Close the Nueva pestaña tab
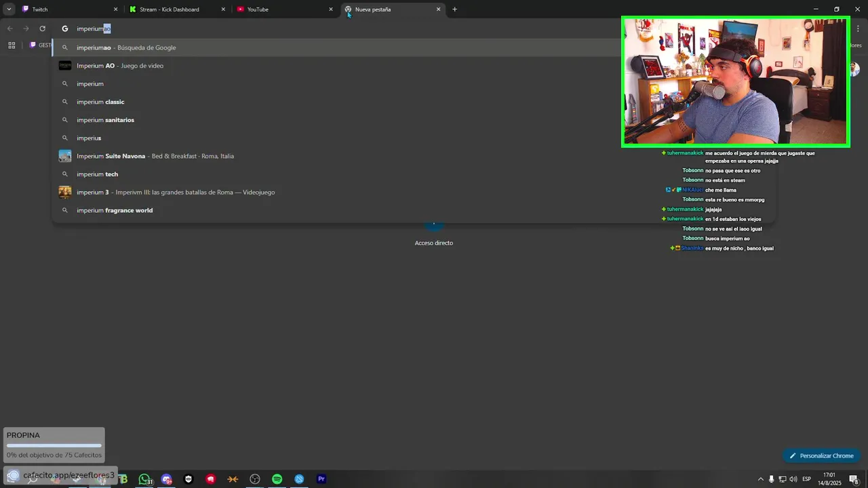Screen dimensions: 868x488 438,9
